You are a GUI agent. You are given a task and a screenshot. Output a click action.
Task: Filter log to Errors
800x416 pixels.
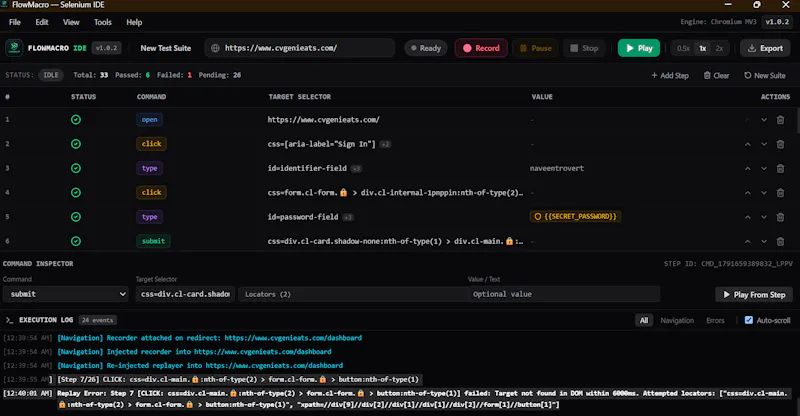(715, 320)
